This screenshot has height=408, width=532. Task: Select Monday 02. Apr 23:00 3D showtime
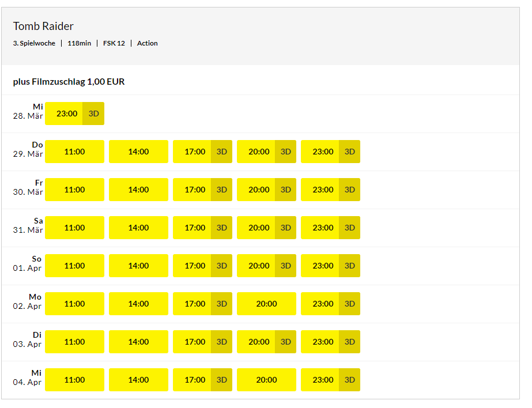330,304
